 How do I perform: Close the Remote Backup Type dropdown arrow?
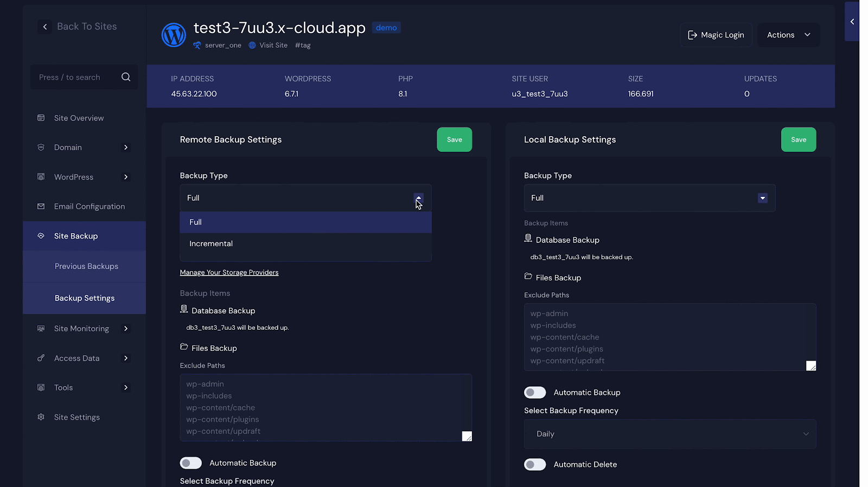point(418,198)
